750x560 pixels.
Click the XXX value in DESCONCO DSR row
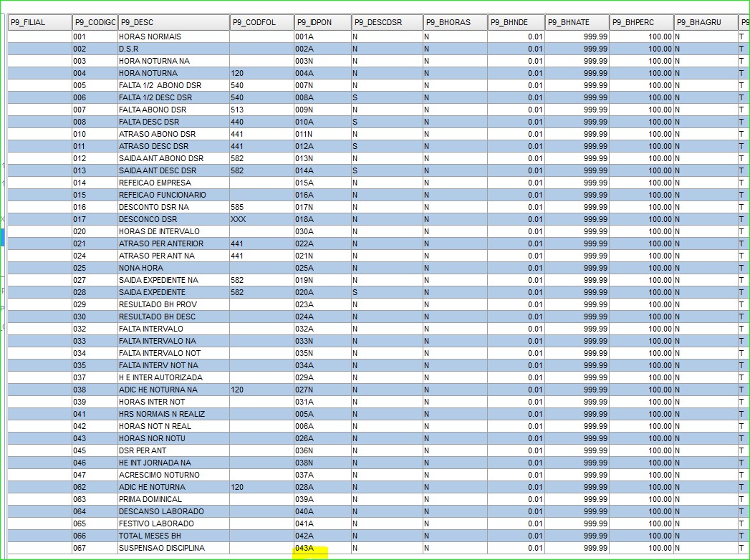261,220
